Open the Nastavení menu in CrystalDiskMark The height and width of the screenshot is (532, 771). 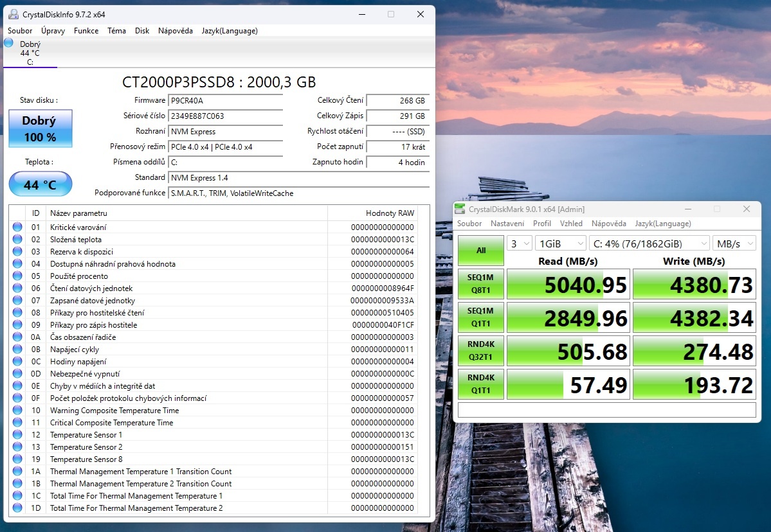507,223
